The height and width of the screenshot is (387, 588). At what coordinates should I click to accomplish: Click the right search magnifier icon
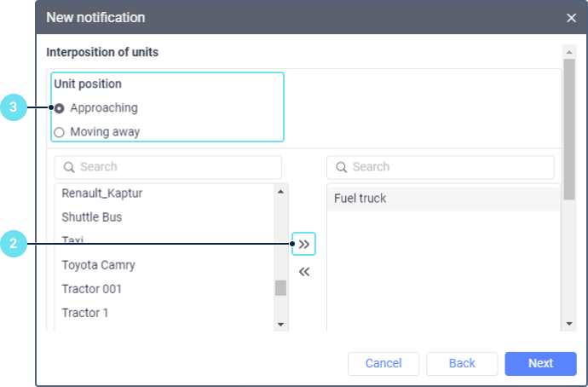pos(341,167)
